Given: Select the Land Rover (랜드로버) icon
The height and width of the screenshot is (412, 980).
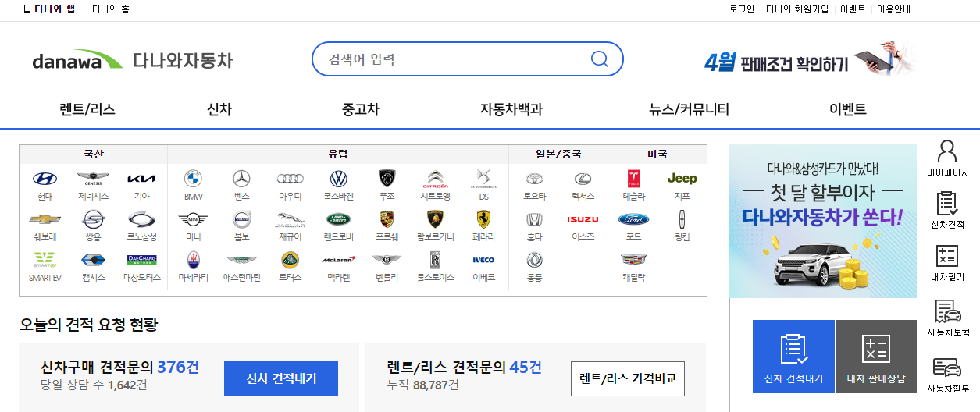Looking at the screenshot, I should (338, 219).
